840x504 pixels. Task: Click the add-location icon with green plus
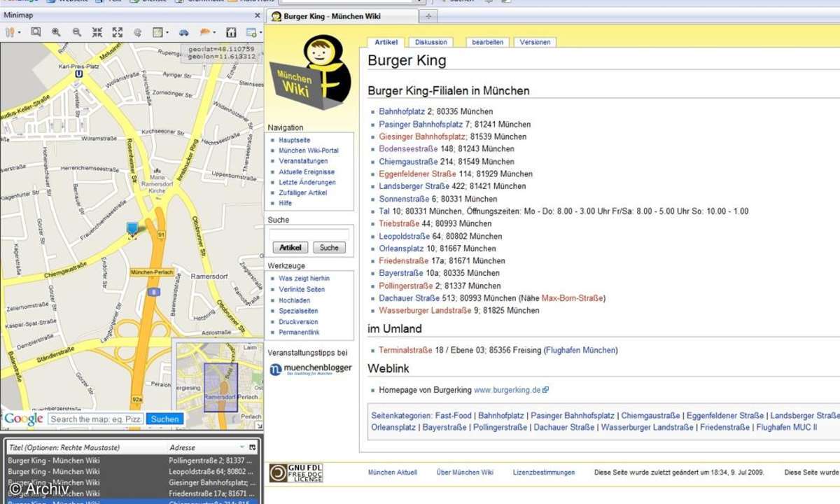point(251,32)
